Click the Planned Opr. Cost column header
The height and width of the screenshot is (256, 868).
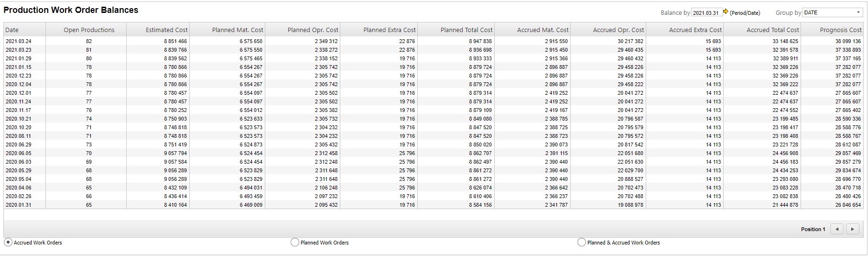point(313,30)
